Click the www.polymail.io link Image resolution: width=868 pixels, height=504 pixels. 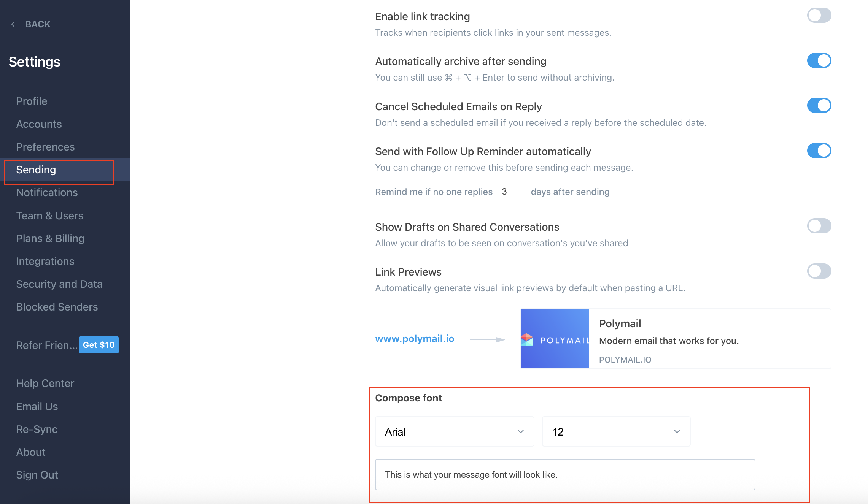click(415, 338)
